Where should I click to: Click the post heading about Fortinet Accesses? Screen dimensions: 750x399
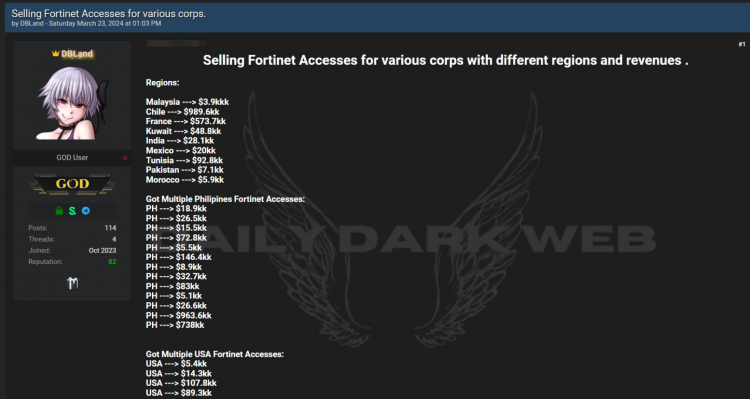click(x=446, y=60)
